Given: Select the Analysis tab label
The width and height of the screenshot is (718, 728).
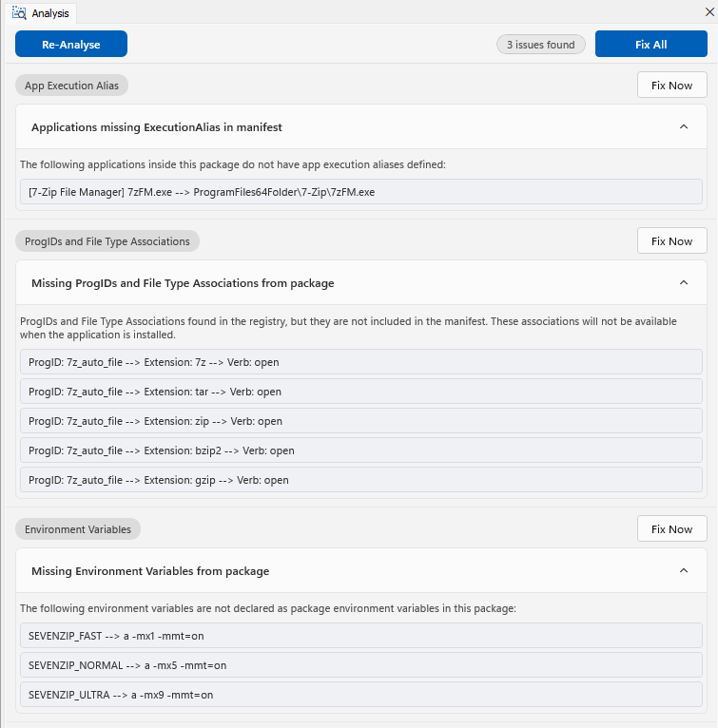Looking at the screenshot, I should point(50,13).
